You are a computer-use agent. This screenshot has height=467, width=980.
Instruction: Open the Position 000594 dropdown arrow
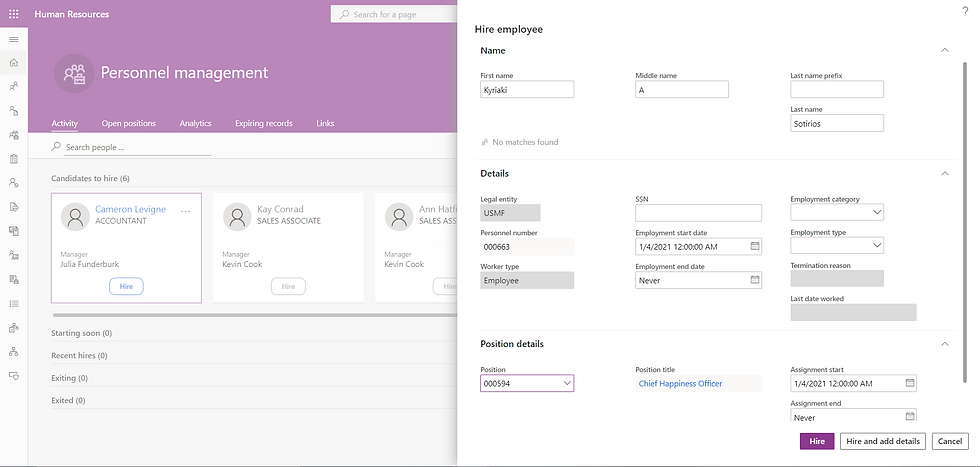click(x=566, y=383)
